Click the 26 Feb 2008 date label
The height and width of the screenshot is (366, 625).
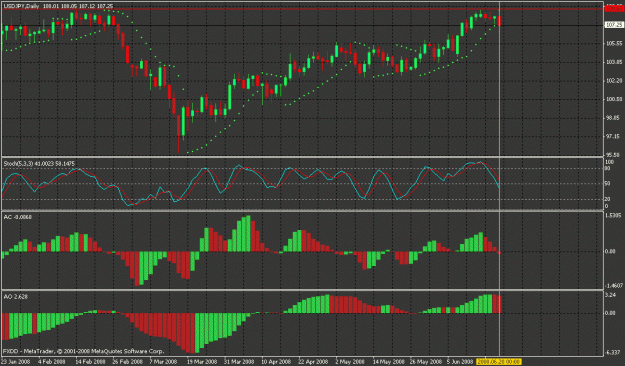(x=127, y=362)
